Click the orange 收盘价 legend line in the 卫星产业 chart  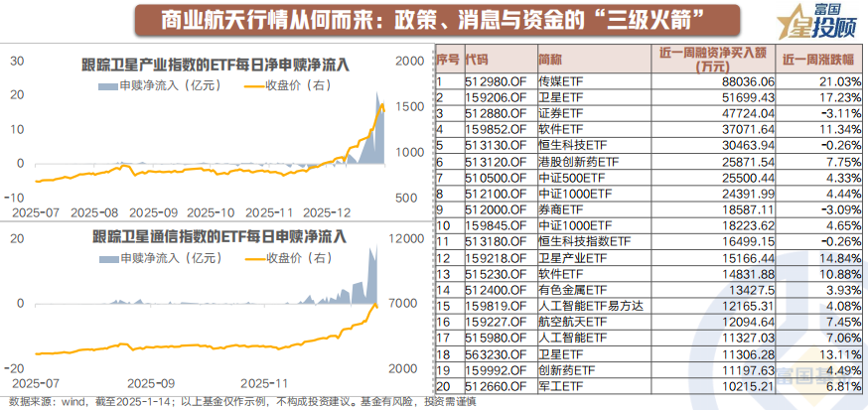tap(253, 85)
